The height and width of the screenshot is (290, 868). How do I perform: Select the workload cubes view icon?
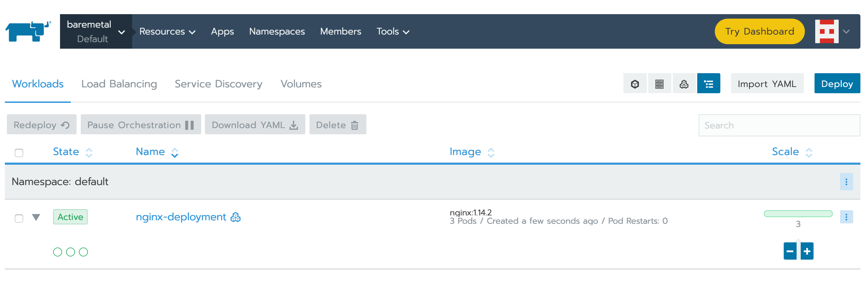tap(684, 84)
